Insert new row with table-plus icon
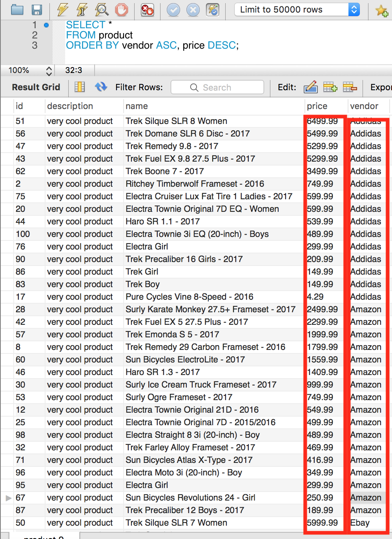 pyautogui.click(x=330, y=87)
